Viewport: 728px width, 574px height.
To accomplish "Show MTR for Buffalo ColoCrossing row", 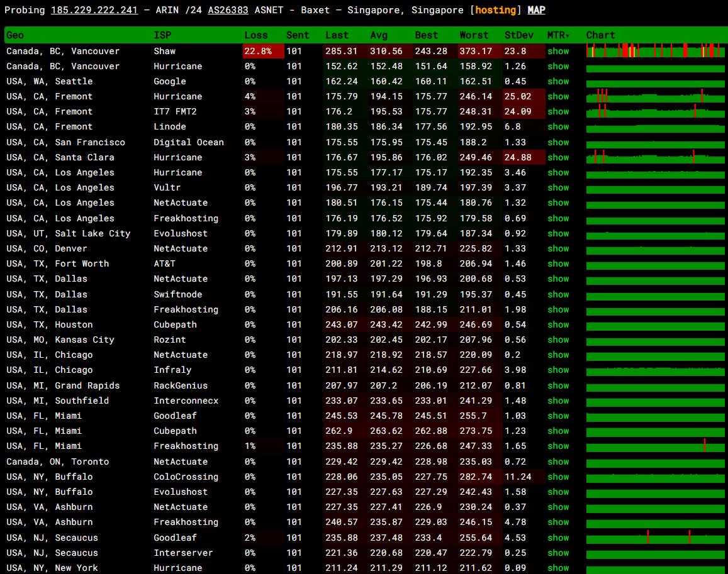I will click(x=558, y=477).
